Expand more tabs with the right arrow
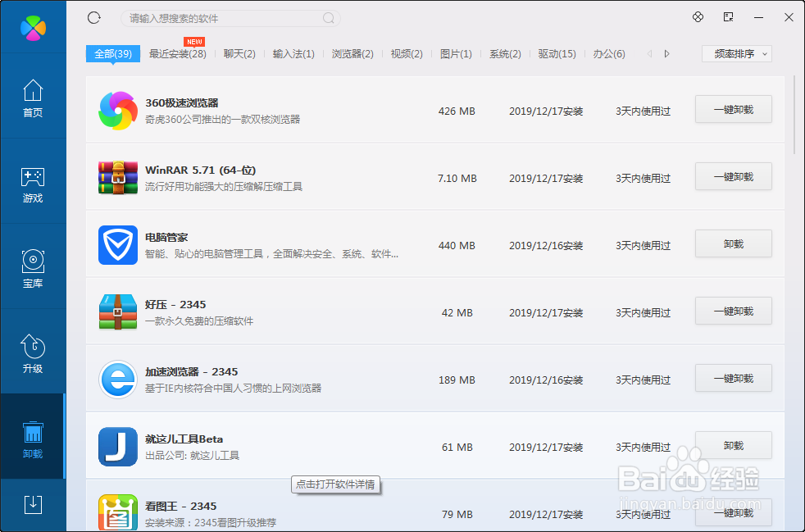805x532 pixels. coord(666,53)
